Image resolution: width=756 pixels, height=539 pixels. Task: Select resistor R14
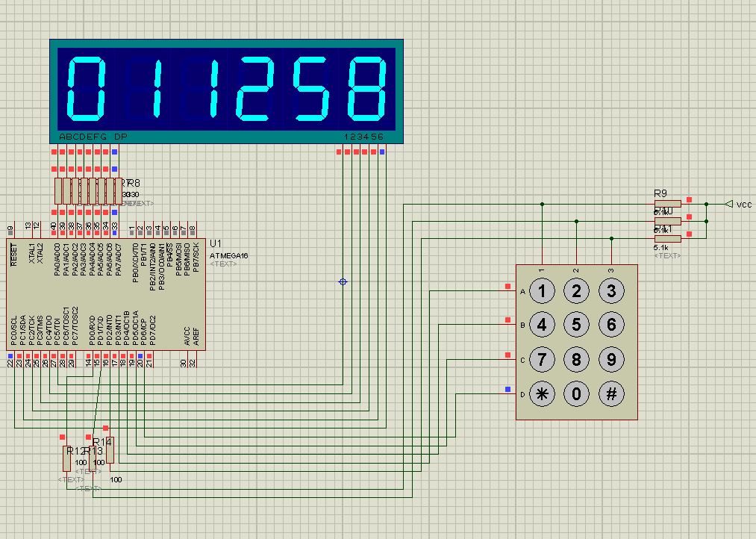pyautogui.click(x=110, y=450)
